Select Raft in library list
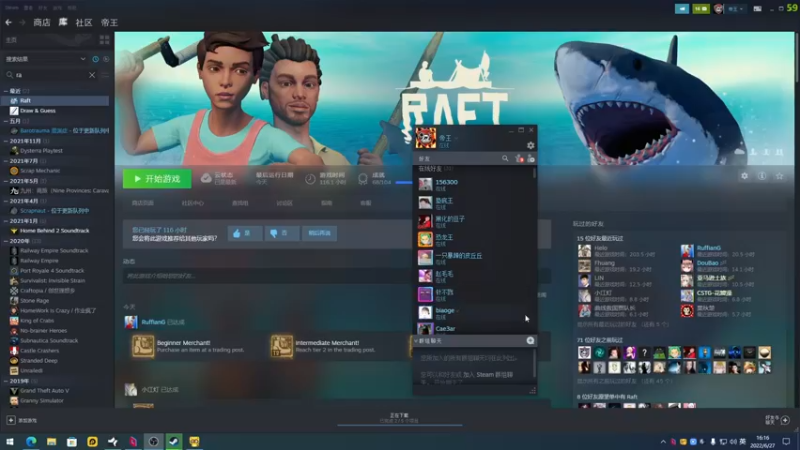 (55, 101)
